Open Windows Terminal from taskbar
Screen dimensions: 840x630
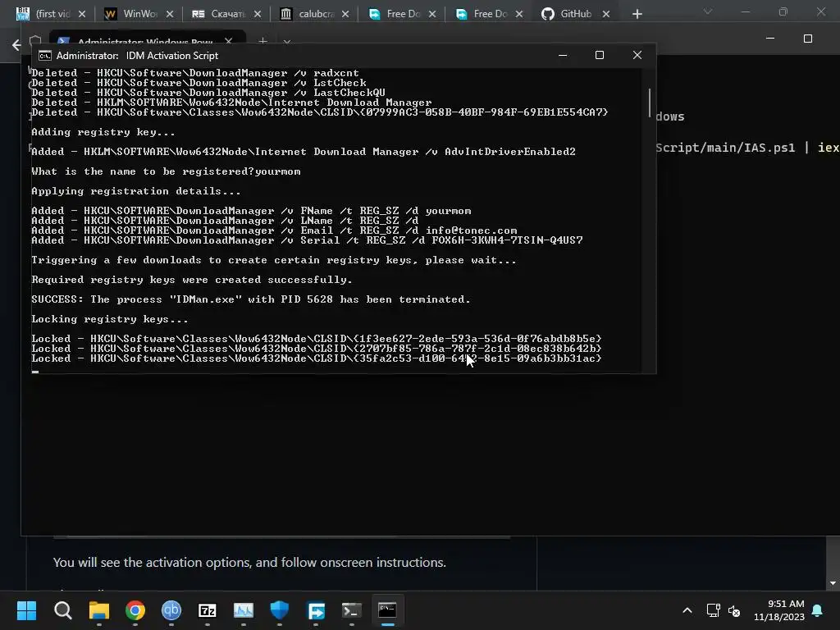pos(351,610)
